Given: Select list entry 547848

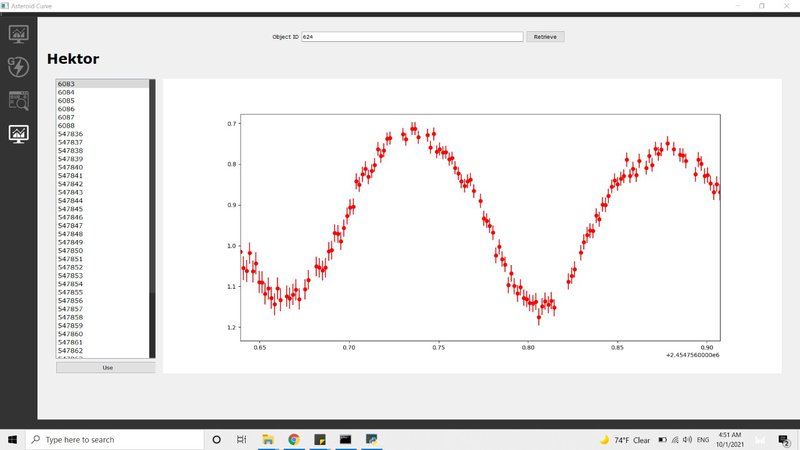Looking at the screenshot, I should (103, 234).
